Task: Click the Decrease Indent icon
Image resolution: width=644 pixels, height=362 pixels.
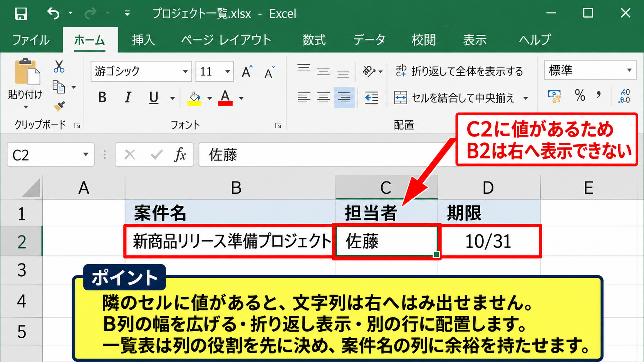Action: click(x=371, y=98)
